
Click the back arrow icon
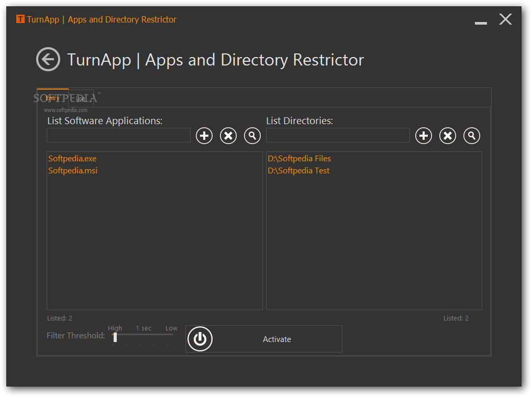coord(48,59)
